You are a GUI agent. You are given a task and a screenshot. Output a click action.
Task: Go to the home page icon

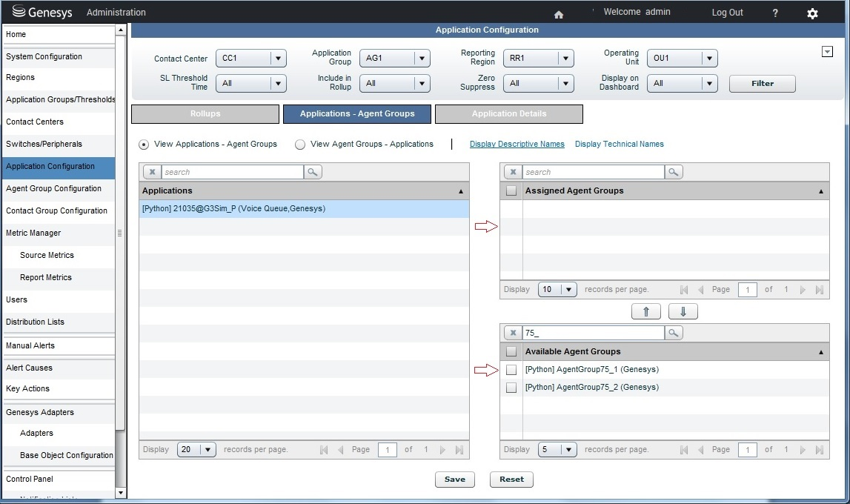[x=558, y=15]
